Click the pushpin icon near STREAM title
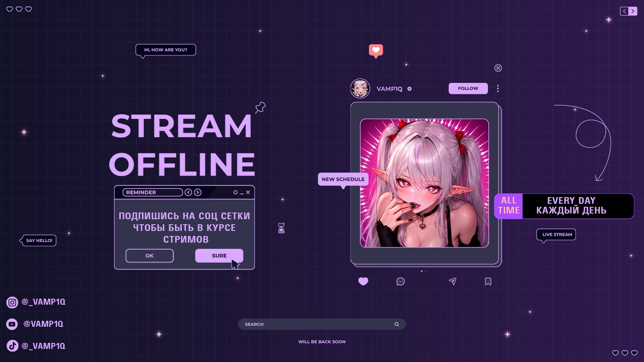Viewport: 644px width, 362px height. tap(260, 108)
